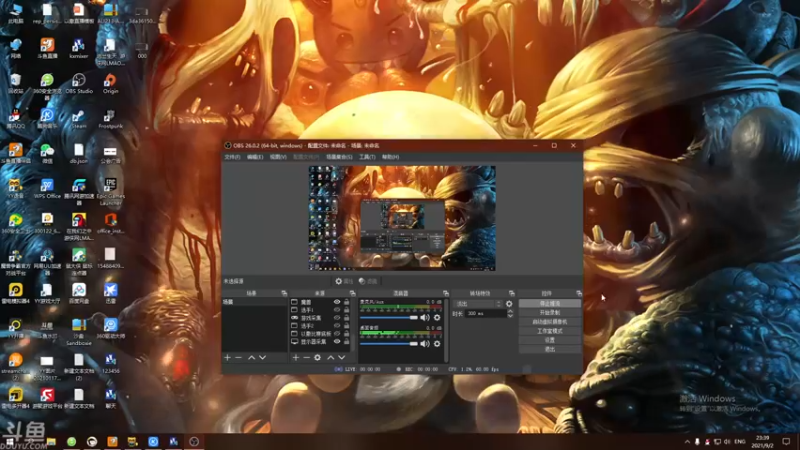
Task: Click the 300 ms duration input field
Action: point(485,314)
